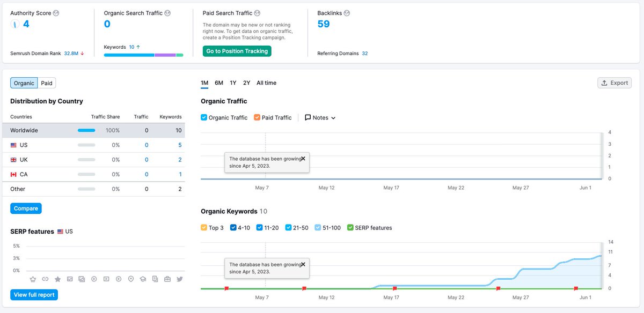Select the All time range
Screen dimensions: 644x313
click(266, 83)
